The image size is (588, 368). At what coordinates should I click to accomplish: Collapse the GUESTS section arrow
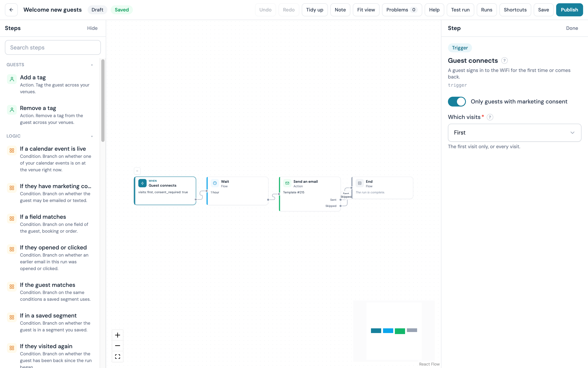(92, 65)
